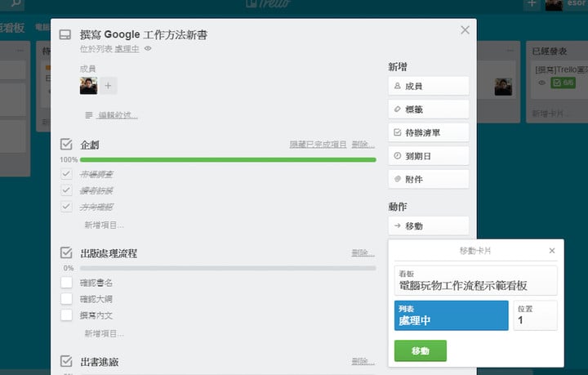Click the 出書進廠 checklist icon
This screenshot has width=588, height=375.
pos(66,361)
